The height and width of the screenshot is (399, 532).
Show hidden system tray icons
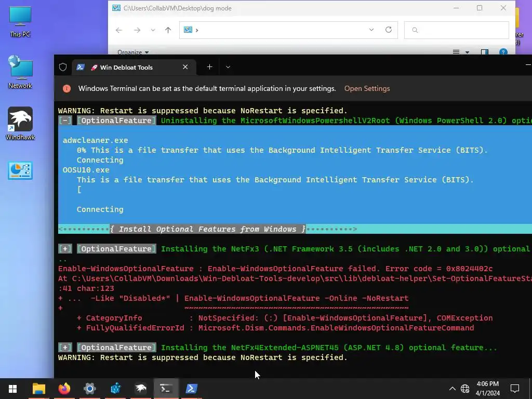tap(453, 389)
